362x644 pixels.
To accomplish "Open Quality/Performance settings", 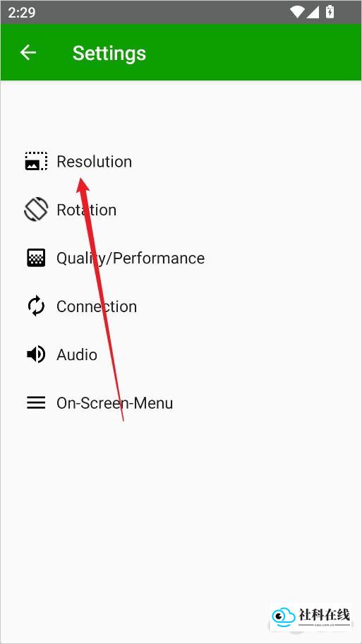I will pos(181,258).
